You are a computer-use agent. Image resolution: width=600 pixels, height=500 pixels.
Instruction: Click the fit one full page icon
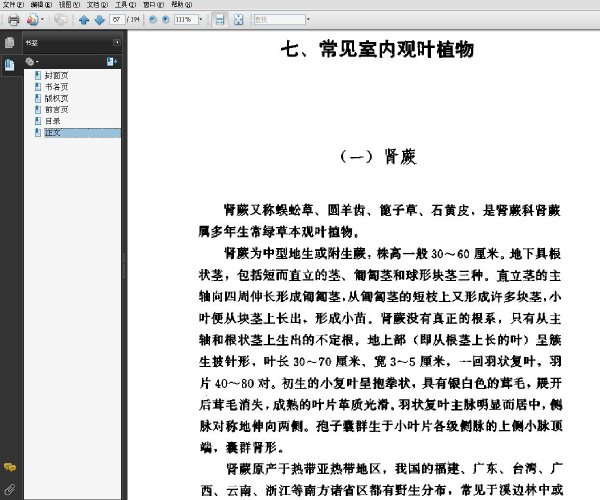point(238,20)
